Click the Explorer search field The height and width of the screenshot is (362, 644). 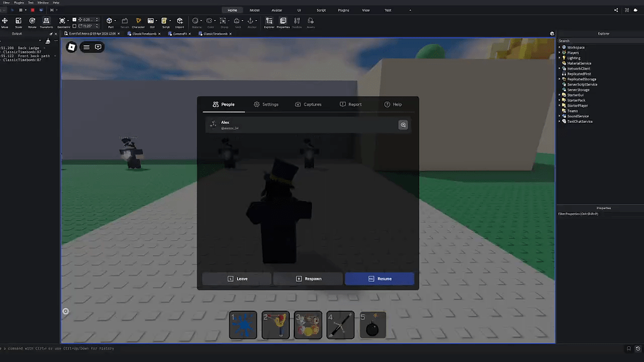(x=600, y=41)
